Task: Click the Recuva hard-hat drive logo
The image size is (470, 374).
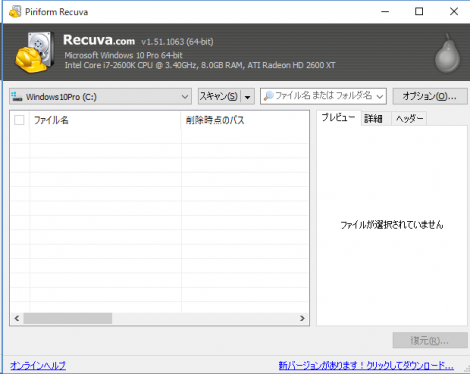Action: pos(35,53)
